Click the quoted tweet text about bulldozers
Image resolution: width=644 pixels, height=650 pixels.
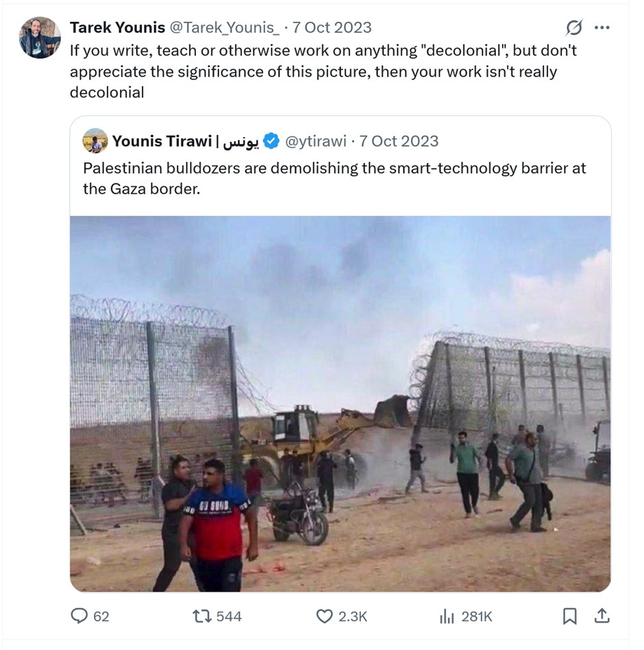[334, 178]
